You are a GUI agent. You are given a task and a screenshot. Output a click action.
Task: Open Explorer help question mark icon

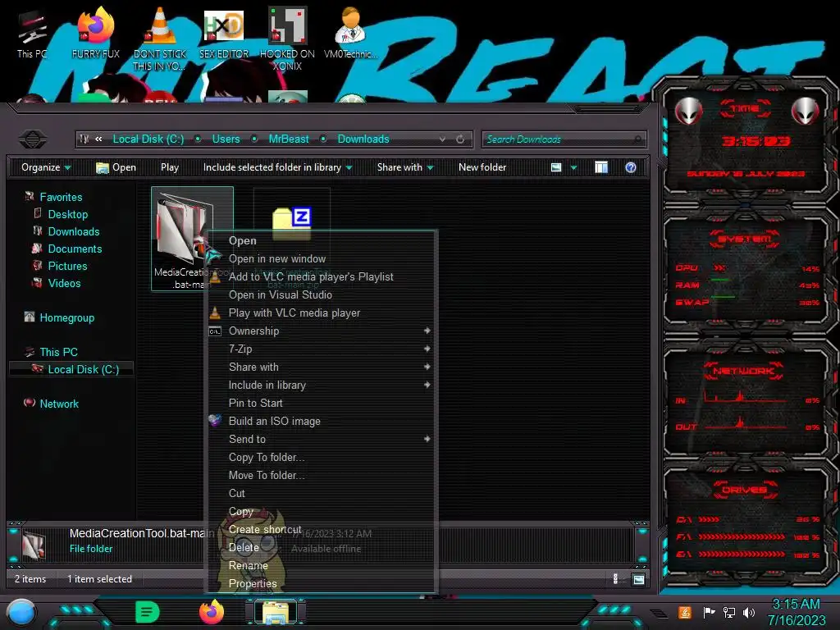(x=631, y=167)
